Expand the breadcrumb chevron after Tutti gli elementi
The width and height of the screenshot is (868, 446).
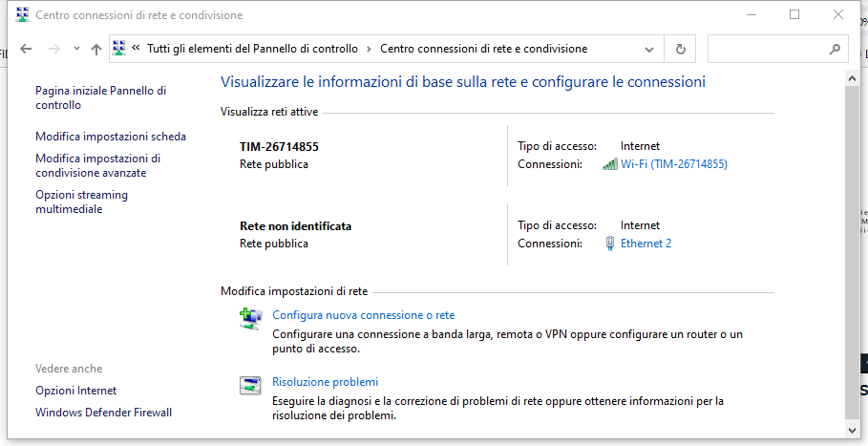pos(370,49)
